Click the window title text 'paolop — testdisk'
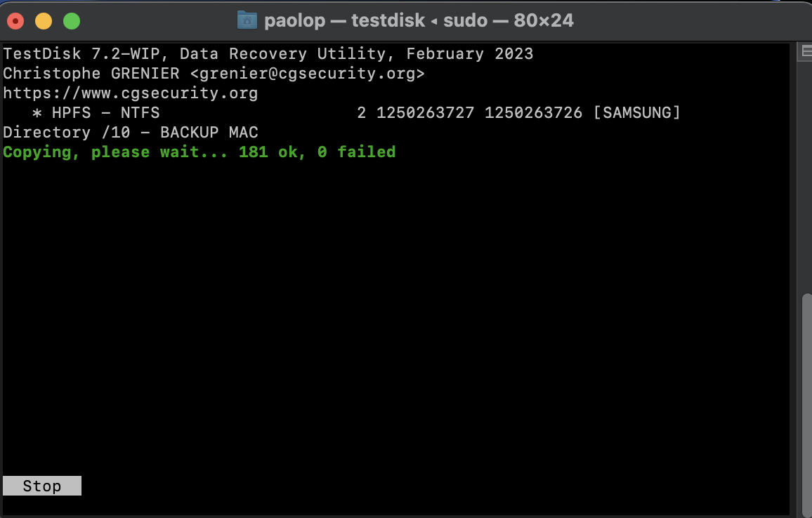Image resolution: width=812 pixels, height=518 pixels. pos(344,20)
